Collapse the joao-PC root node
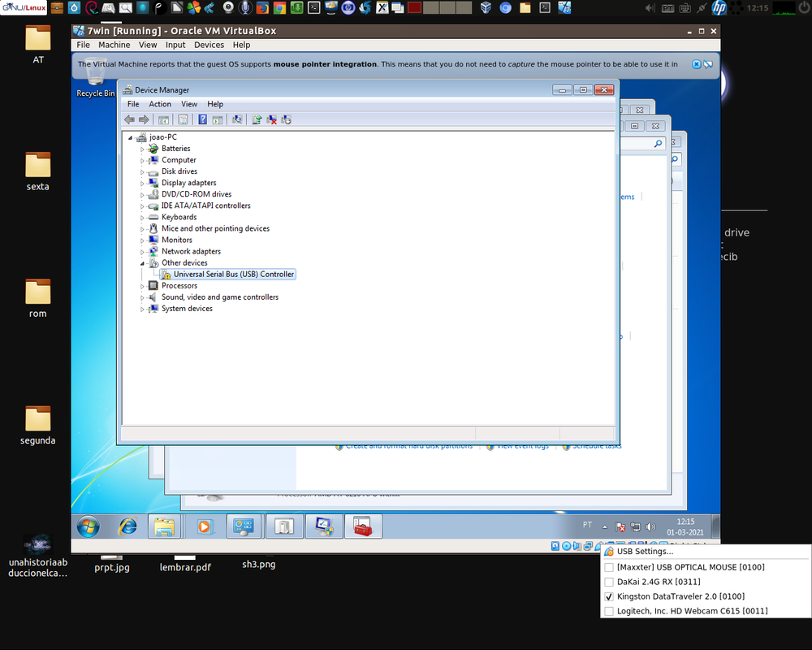 tap(131, 137)
